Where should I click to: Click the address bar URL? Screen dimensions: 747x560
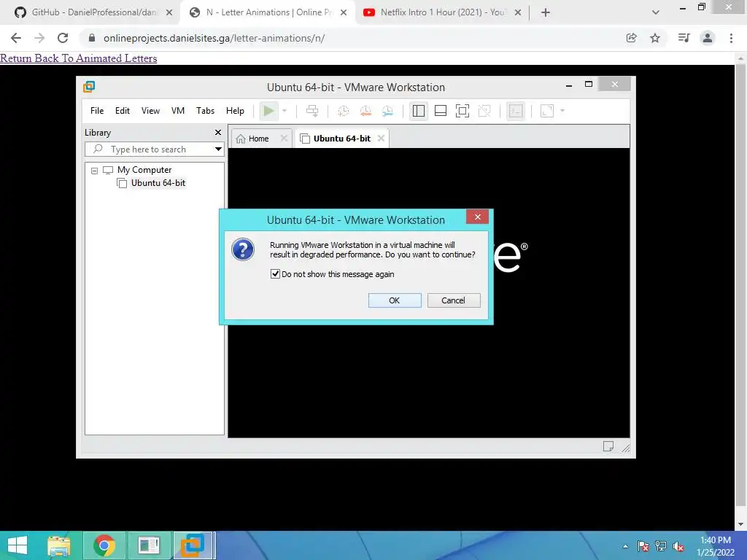(x=214, y=38)
